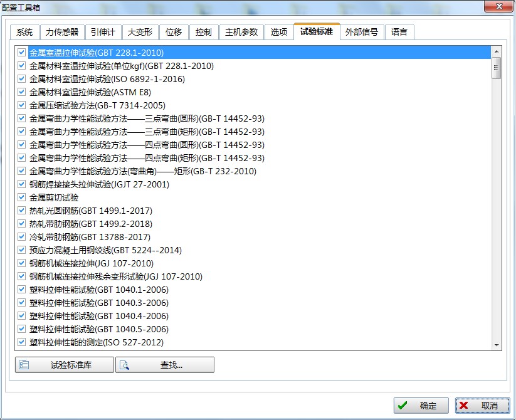This screenshot has width=516, height=420.
Task: Switch to the 外部信号 tab
Action: click(361, 31)
